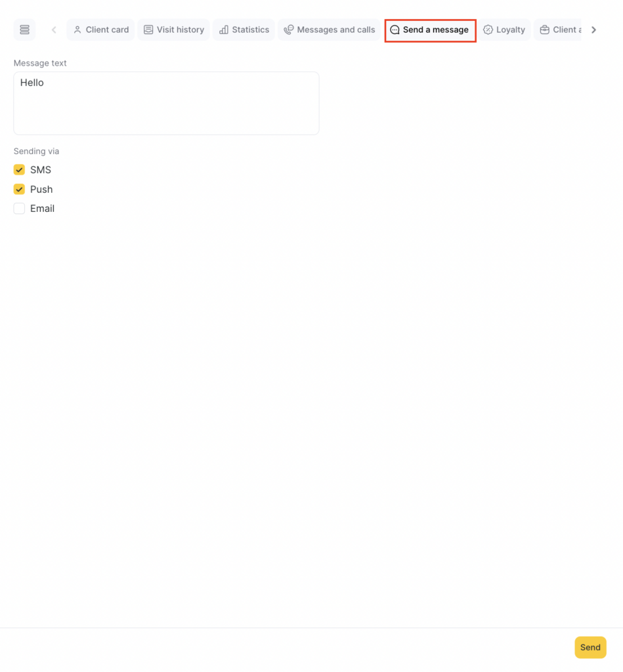623x672 pixels.
Task: Click the SMS label text
Action: tap(41, 170)
